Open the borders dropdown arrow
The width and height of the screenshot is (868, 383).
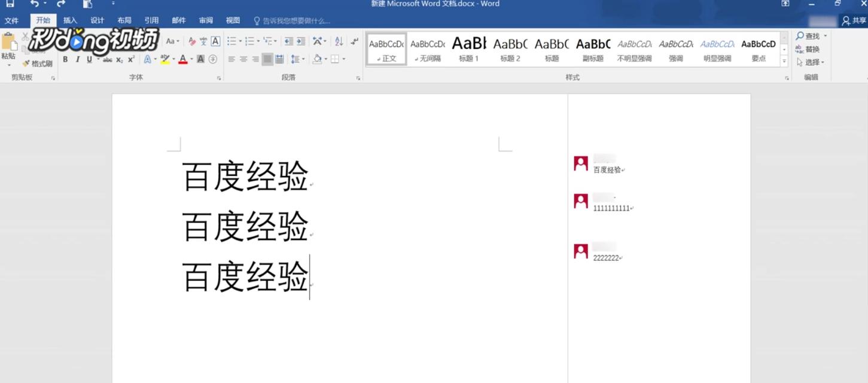[344, 59]
